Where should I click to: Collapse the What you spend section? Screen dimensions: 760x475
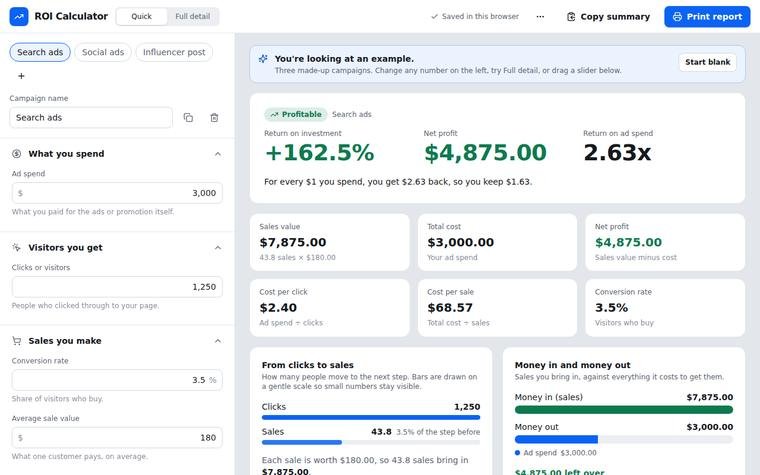pos(218,154)
